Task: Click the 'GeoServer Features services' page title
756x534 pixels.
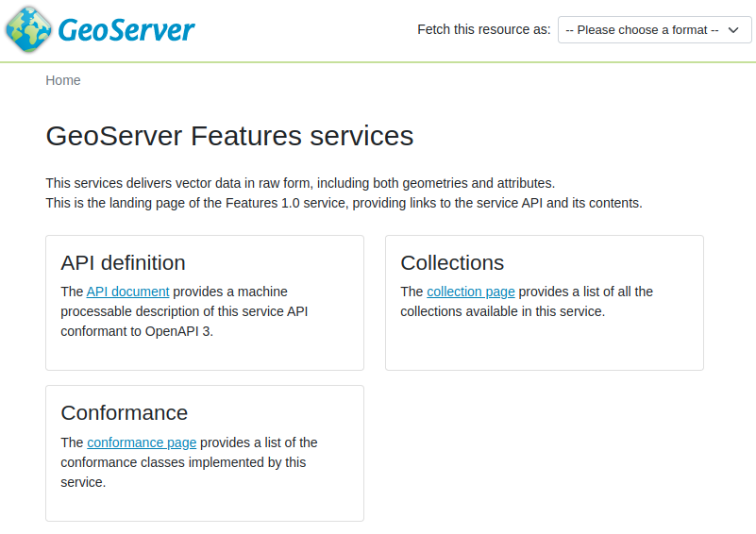Action: point(229,136)
